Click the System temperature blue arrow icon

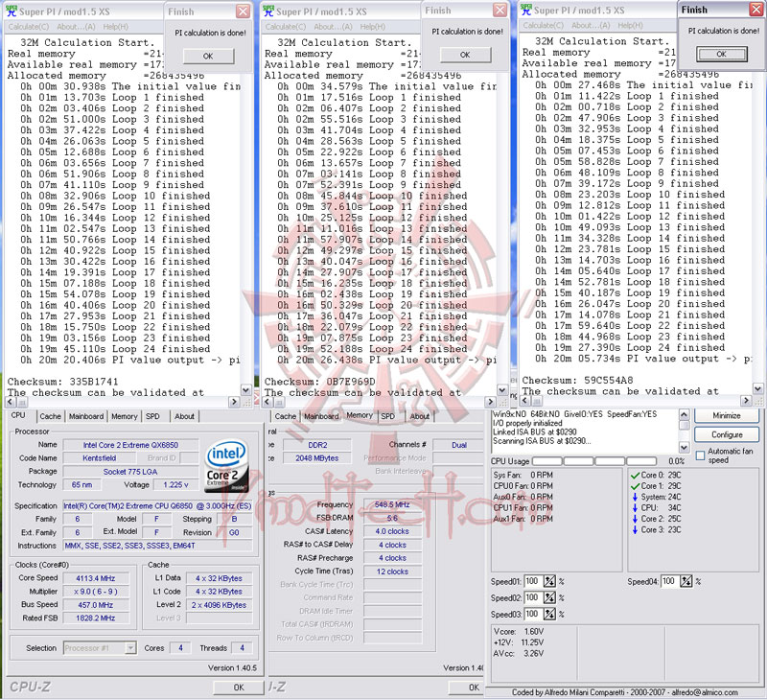[635, 497]
